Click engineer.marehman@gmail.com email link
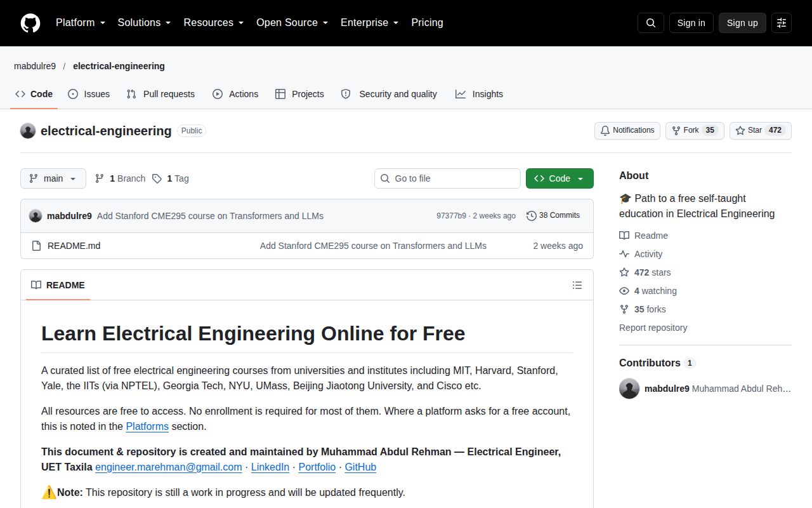 click(169, 467)
